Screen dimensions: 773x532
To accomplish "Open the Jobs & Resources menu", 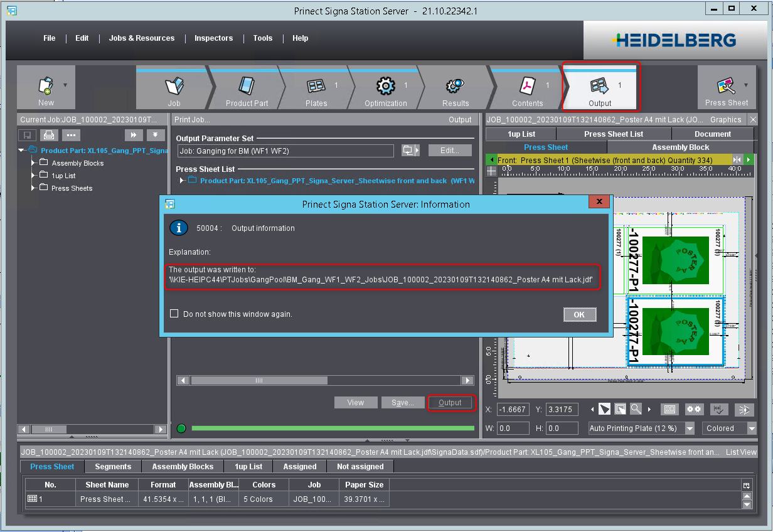I will tap(142, 38).
